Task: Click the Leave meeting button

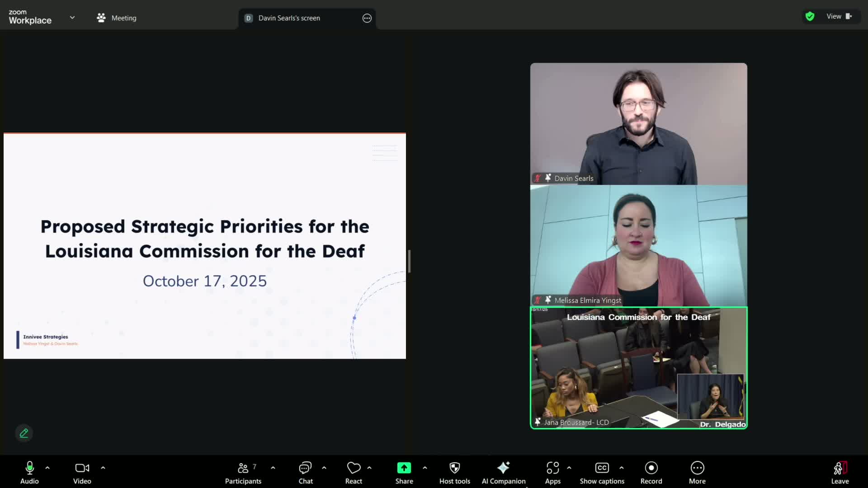Action: 840,473
